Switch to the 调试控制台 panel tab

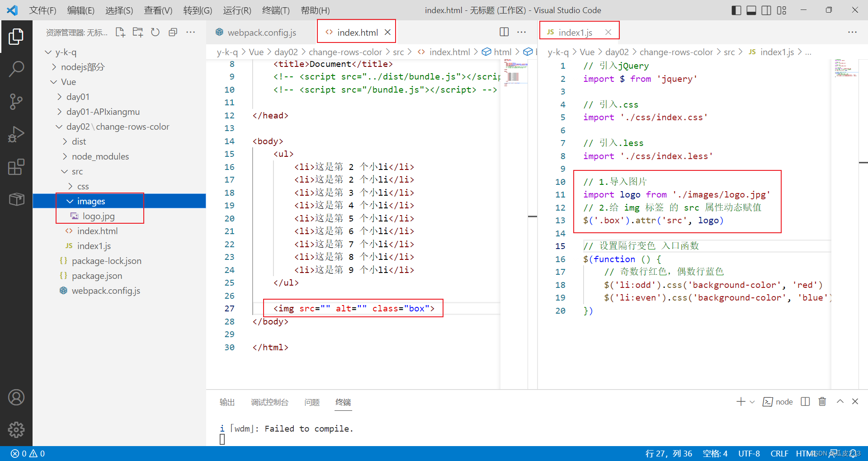point(269,402)
